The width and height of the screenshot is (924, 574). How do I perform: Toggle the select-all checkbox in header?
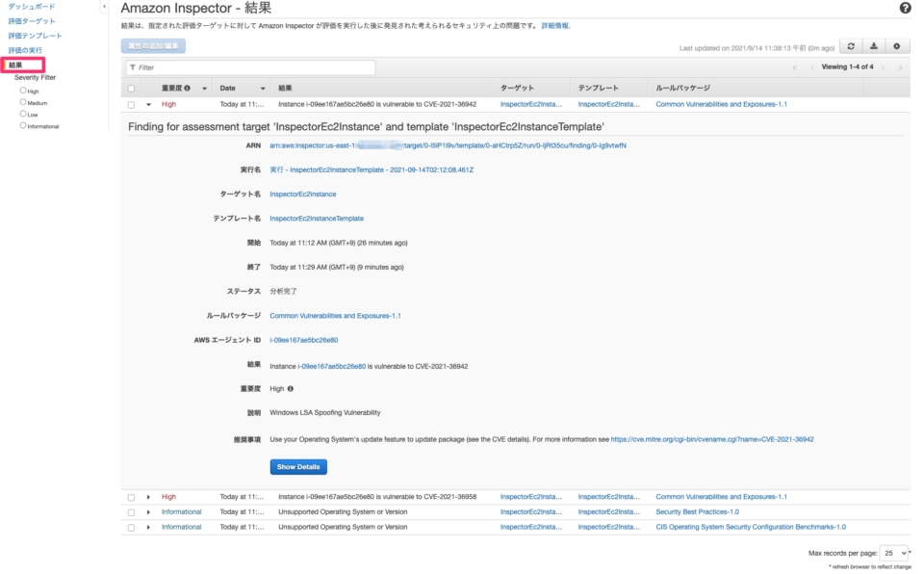click(131, 89)
